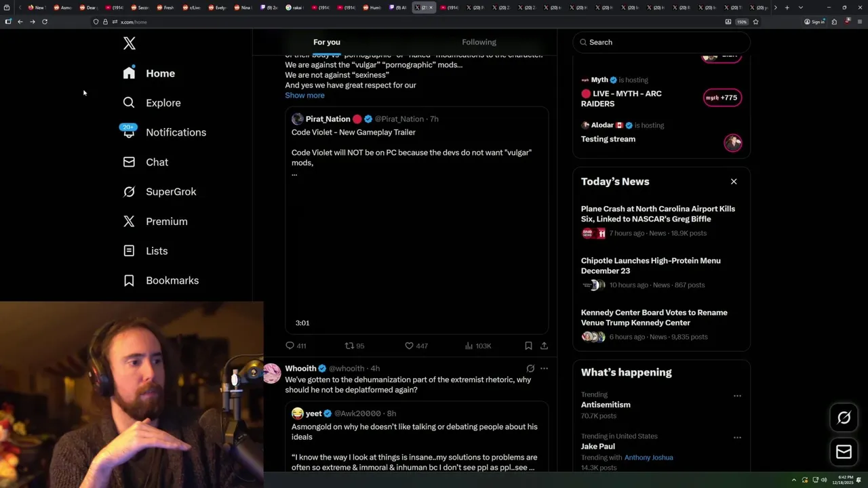Repost the post with 95 reposts
The width and height of the screenshot is (868, 488).
click(355, 346)
